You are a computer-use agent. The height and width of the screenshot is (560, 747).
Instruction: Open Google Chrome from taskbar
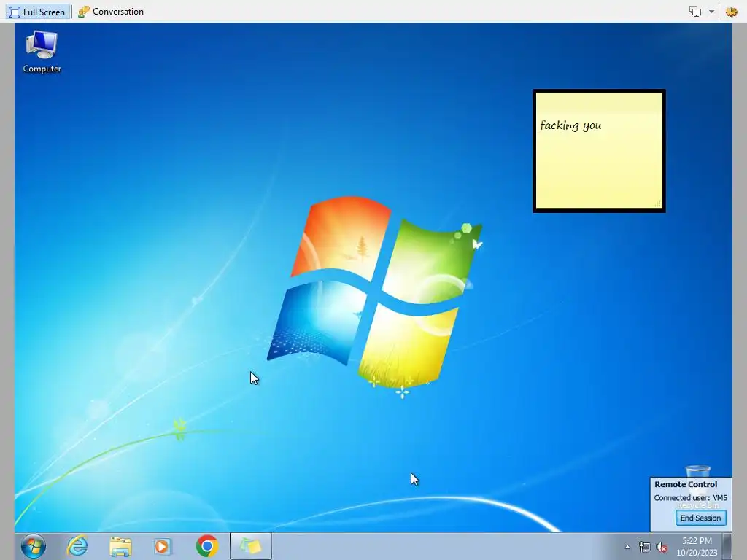pos(206,546)
